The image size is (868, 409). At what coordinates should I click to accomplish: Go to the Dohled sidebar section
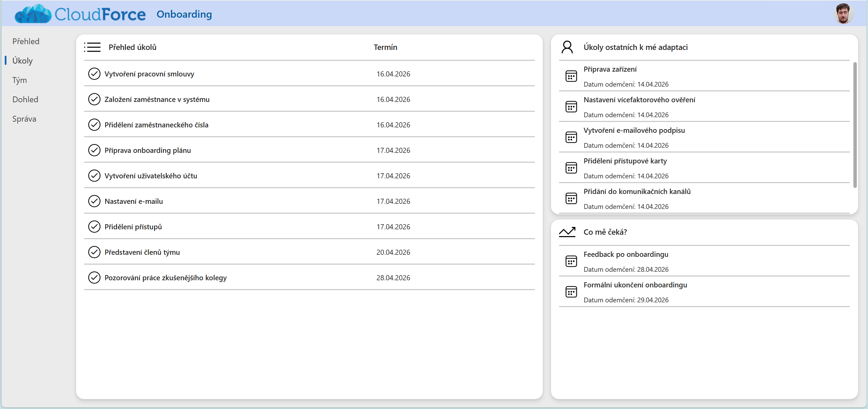click(25, 100)
